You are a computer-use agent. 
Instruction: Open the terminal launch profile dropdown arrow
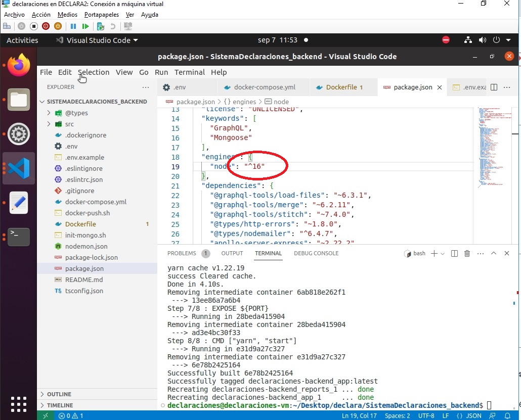443,253
